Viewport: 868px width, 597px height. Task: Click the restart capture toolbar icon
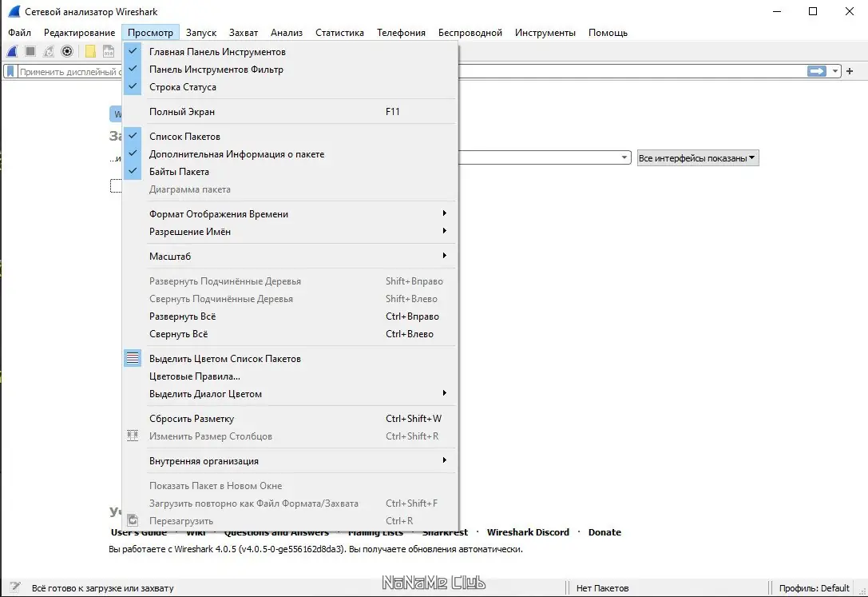coord(49,51)
